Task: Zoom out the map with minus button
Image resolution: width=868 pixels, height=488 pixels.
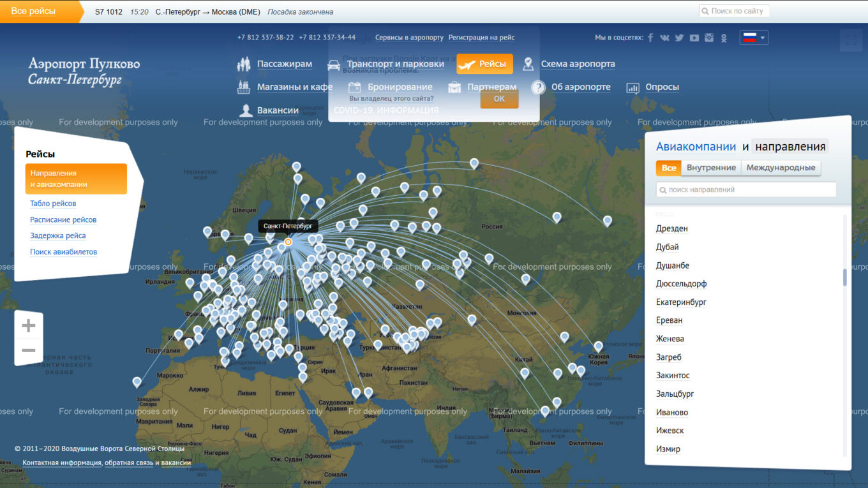Action: 29,350
